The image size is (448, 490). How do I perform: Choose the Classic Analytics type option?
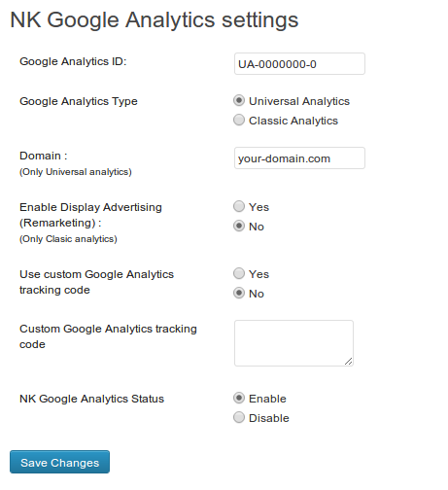point(239,121)
